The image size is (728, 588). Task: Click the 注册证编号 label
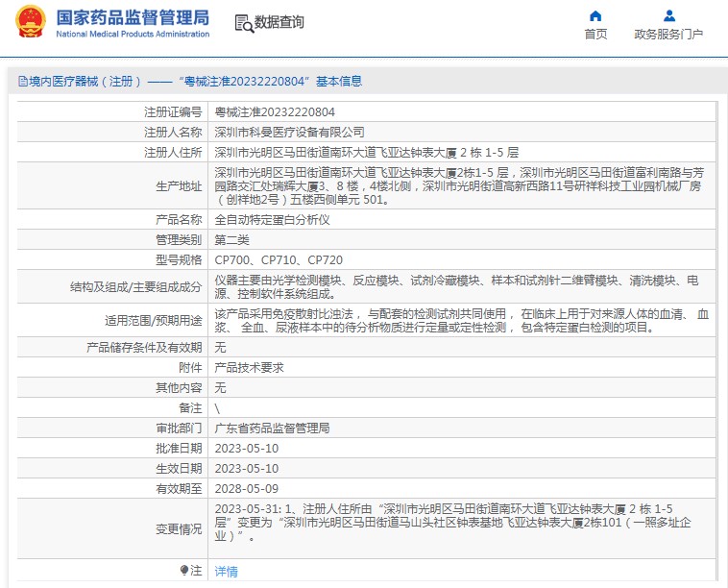(173, 112)
